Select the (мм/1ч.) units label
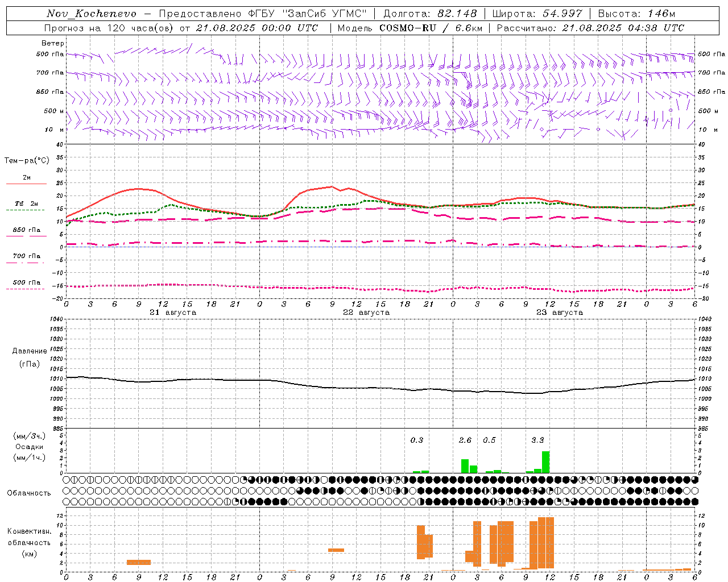This screenshot has width=728, height=582. pyautogui.click(x=30, y=458)
